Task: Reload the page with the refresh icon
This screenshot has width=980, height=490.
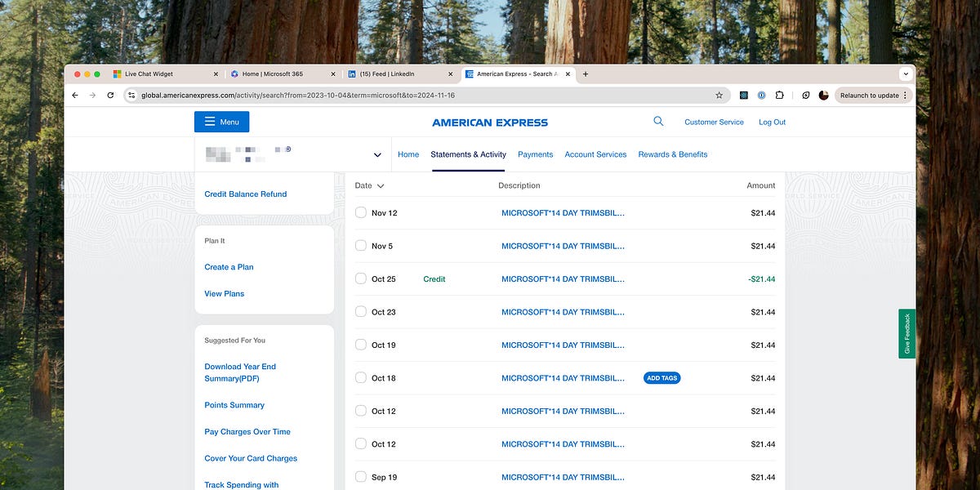Action: (110, 96)
